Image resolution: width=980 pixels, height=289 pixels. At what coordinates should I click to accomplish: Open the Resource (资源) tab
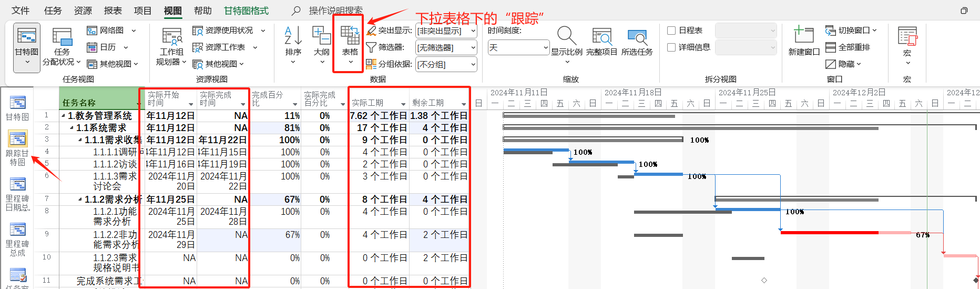click(83, 11)
